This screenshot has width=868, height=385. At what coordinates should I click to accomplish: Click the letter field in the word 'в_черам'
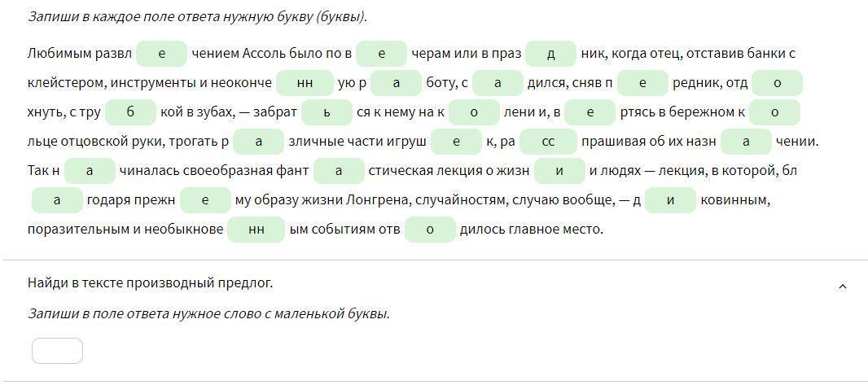click(381, 54)
